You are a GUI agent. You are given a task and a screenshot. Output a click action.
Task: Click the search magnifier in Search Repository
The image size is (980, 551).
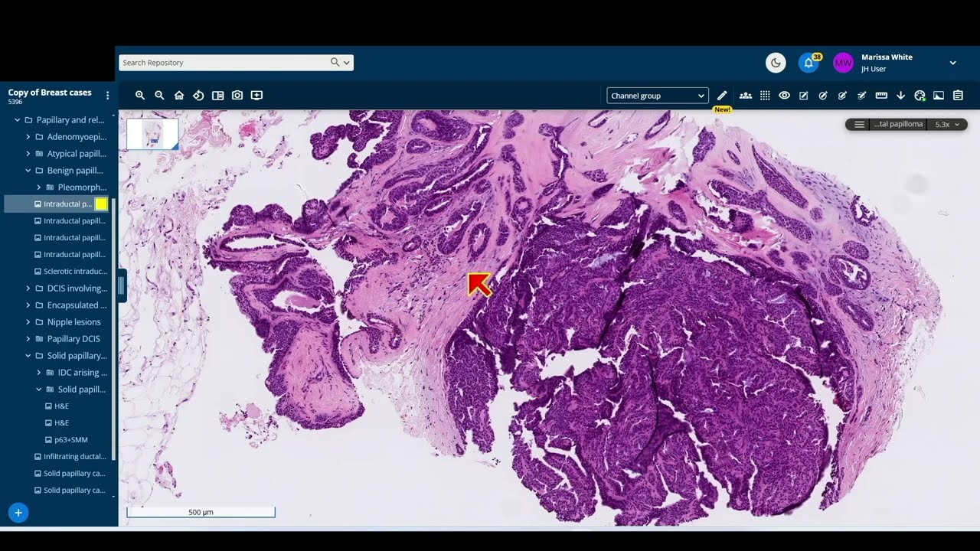(335, 63)
